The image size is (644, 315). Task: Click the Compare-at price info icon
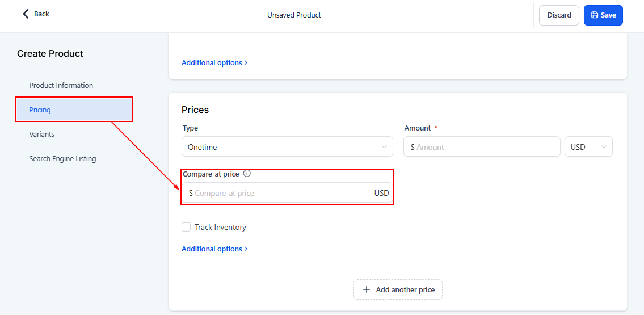tap(247, 174)
